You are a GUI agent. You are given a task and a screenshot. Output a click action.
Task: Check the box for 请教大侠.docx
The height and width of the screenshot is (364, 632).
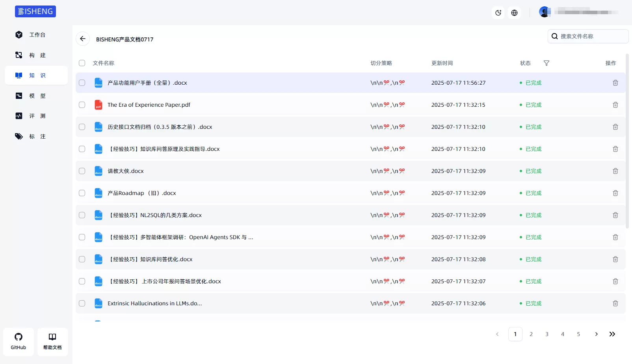coord(82,171)
